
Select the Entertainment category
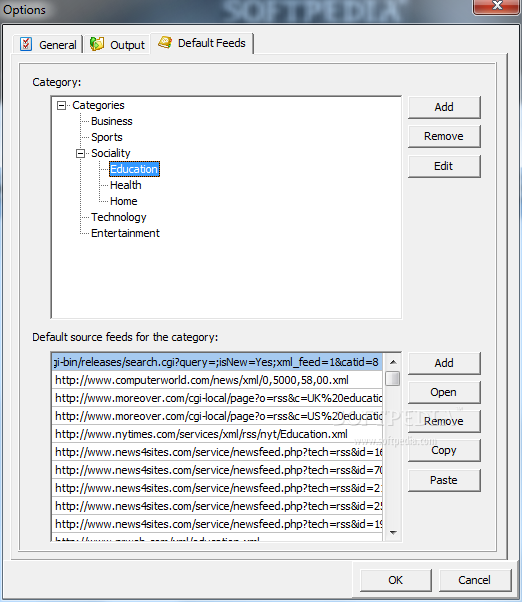click(x=125, y=233)
